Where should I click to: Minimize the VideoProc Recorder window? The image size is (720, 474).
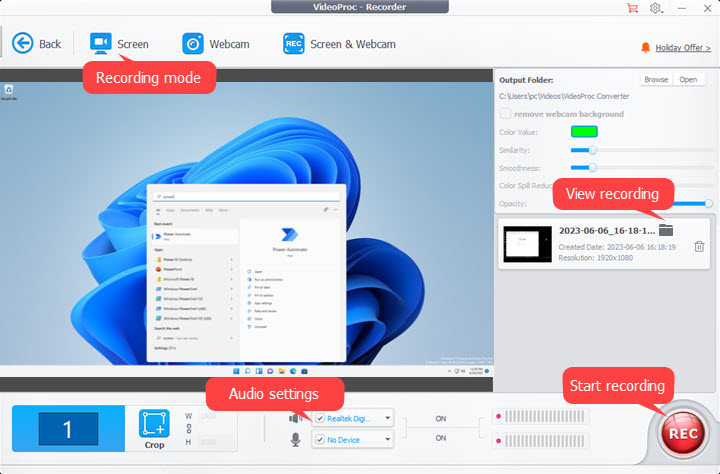(x=682, y=8)
